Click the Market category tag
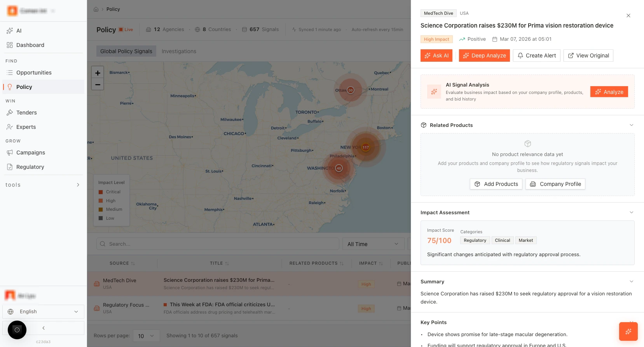This screenshot has width=644, height=347. 526,240
